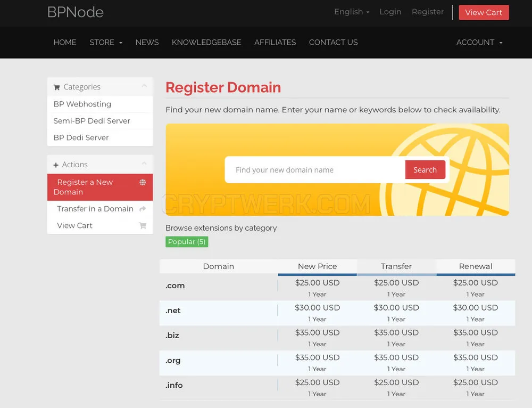Click the .biz domain row label
Screen dimensions: 532x408
(x=172, y=336)
